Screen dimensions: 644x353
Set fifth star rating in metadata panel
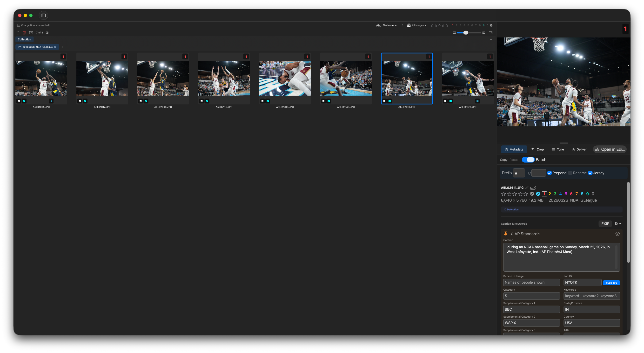pos(526,194)
